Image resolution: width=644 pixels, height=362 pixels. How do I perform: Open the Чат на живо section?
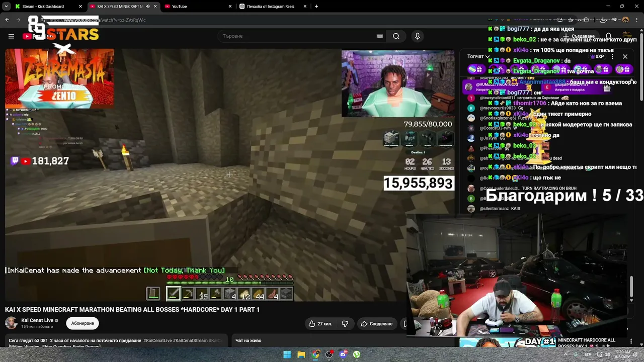pyautogui.click(x=248, y=340)
